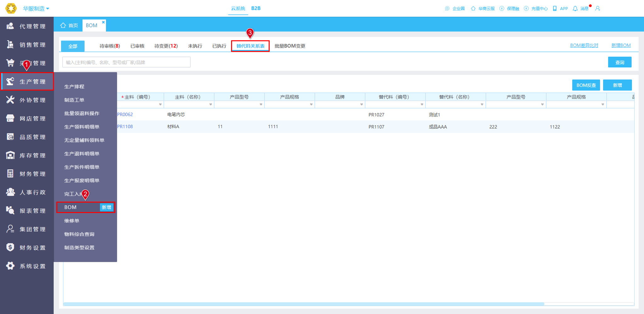
Task: Open the 集团管理 icon
Action: pyautogui.click(x=10, y=229)
